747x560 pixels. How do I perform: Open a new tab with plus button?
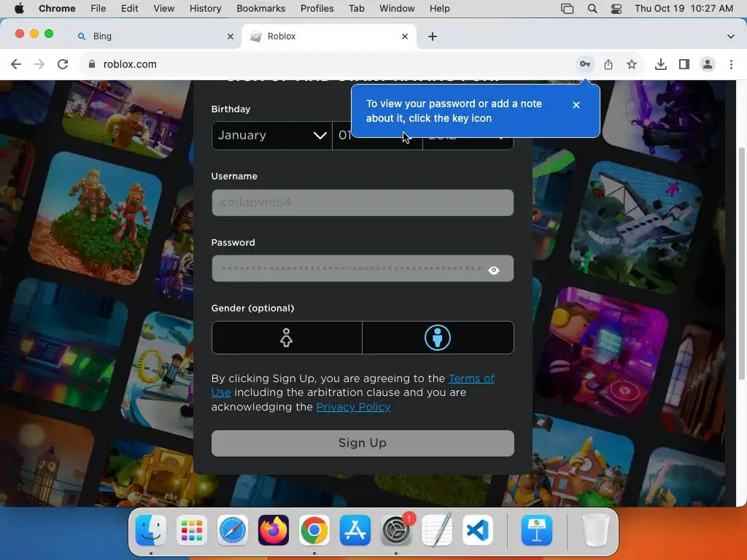coord(433,36)
